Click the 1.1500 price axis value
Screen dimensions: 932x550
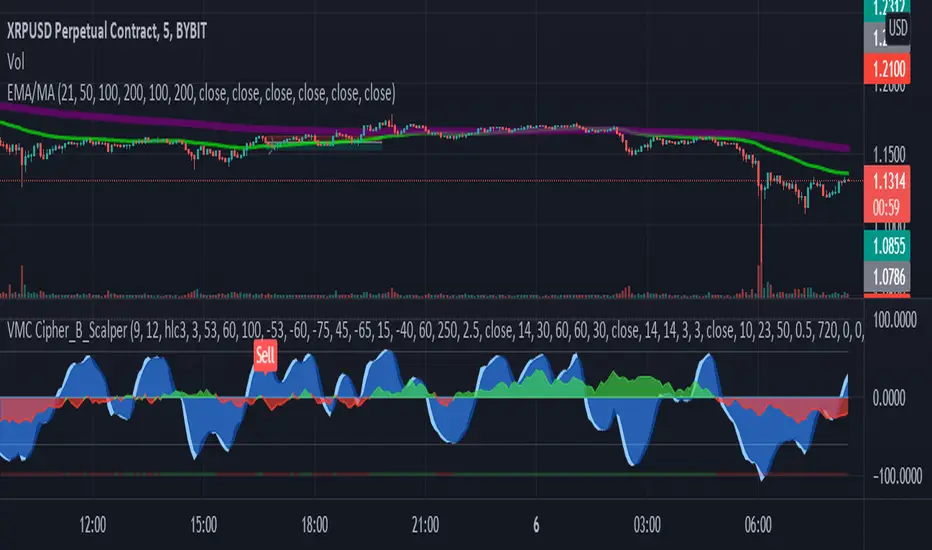pyautogui.click(x=889, y=155)
